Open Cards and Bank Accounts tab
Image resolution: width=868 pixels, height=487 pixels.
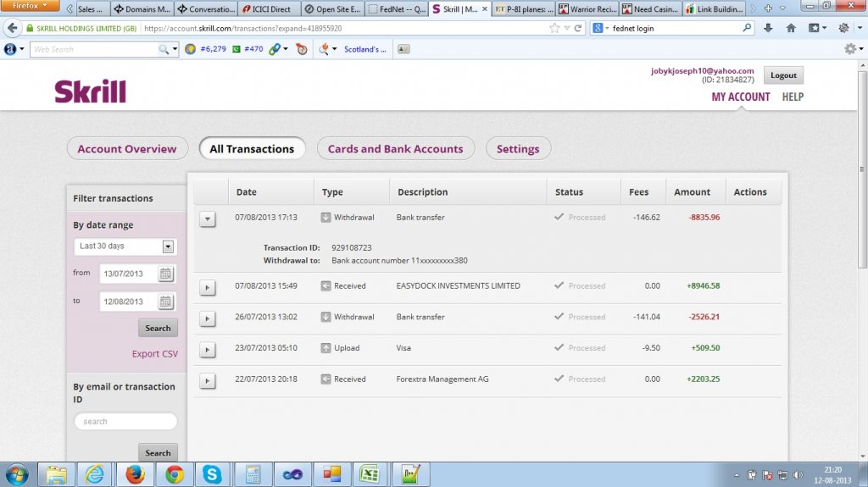point(395,149)
